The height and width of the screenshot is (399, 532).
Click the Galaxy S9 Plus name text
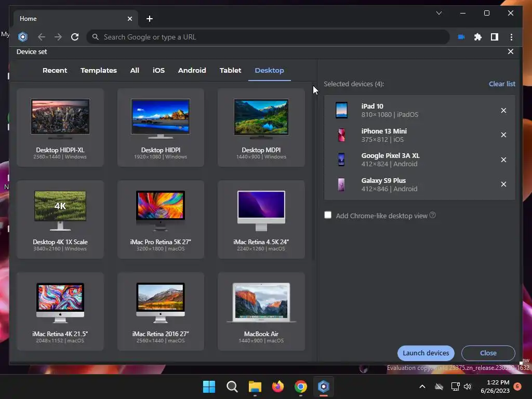(383, 180)
